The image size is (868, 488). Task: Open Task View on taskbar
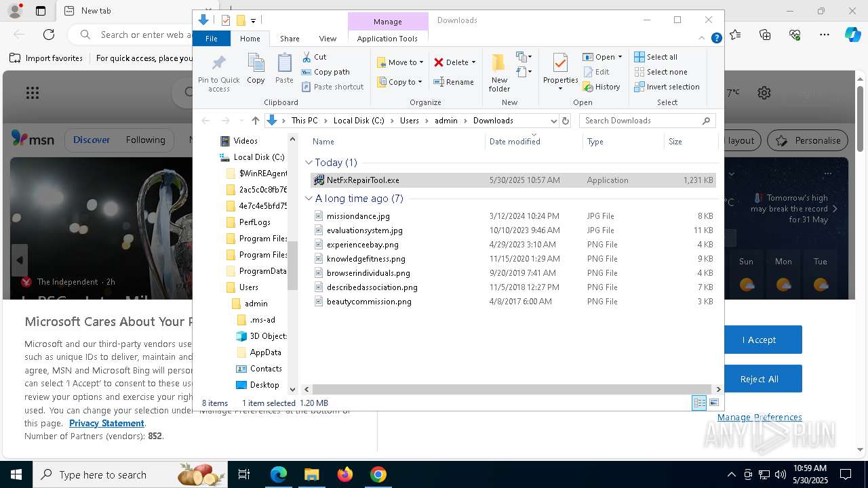(x=244, y=474)
